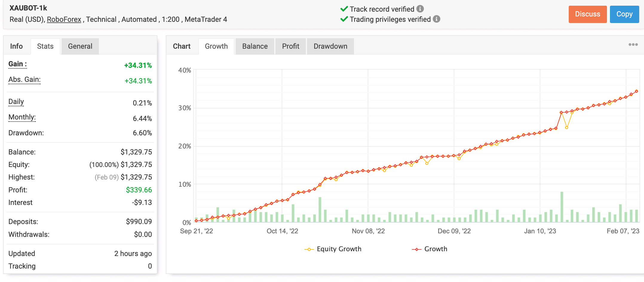Switch to the General tab
Screen dimensions: 644x282
tap(80, 46)
